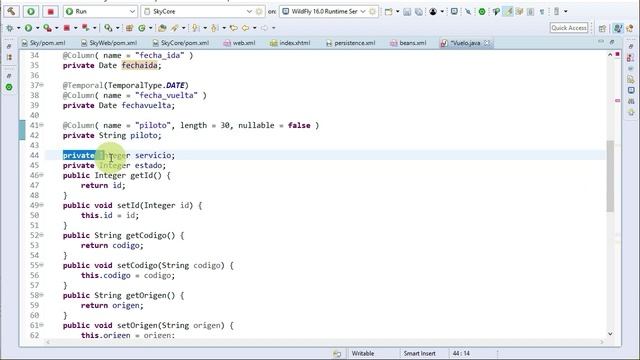Click the red Terminate square icon

click(x=67, y=28)
